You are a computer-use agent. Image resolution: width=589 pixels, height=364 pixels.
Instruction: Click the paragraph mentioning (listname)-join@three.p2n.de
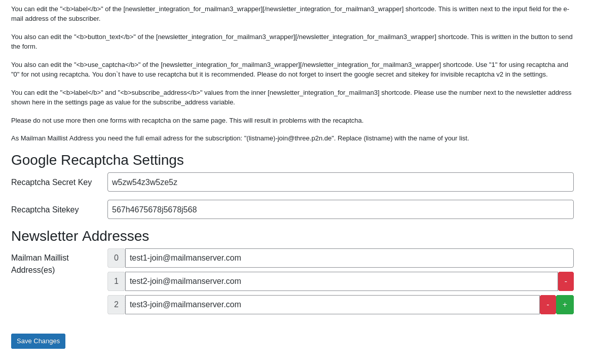point(240,138)
